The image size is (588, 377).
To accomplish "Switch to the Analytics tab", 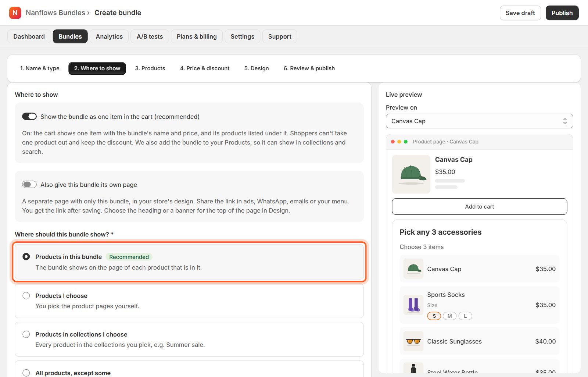I will click(109, 36).
